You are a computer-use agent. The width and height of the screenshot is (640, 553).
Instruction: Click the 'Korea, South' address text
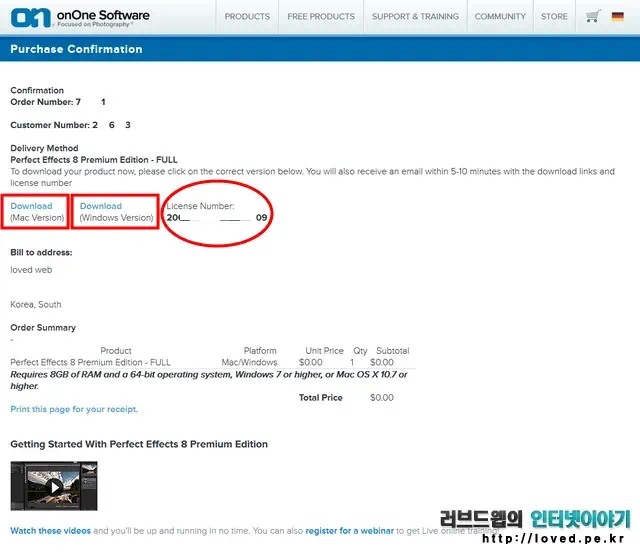36,304
